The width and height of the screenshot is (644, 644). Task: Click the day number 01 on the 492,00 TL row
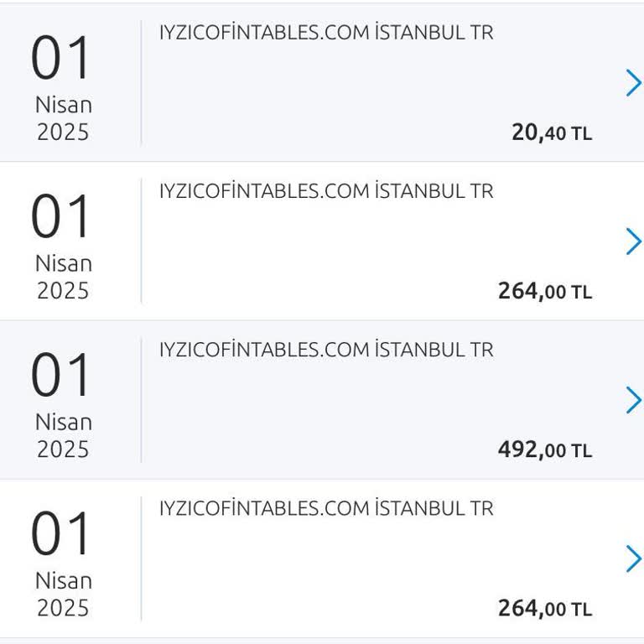coord(61,376)
